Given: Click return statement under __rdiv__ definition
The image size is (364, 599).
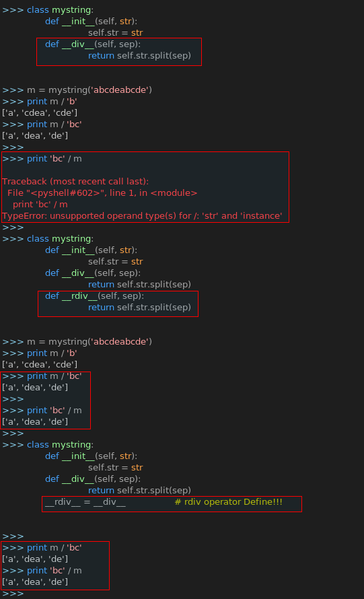Looking at the screenshot, I should [139, 308].
